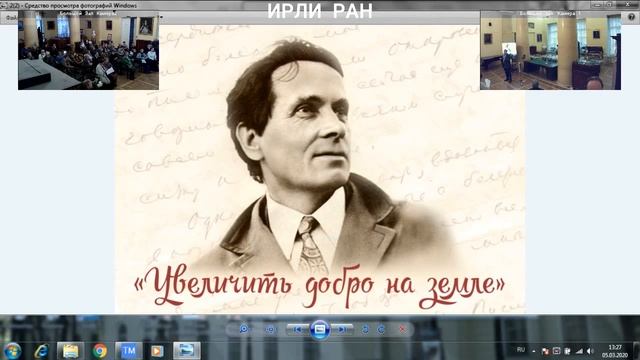This screenshot has width=640, height=360.
Task: Select the left hall camera video thumbnail
Action: [88, 50]
